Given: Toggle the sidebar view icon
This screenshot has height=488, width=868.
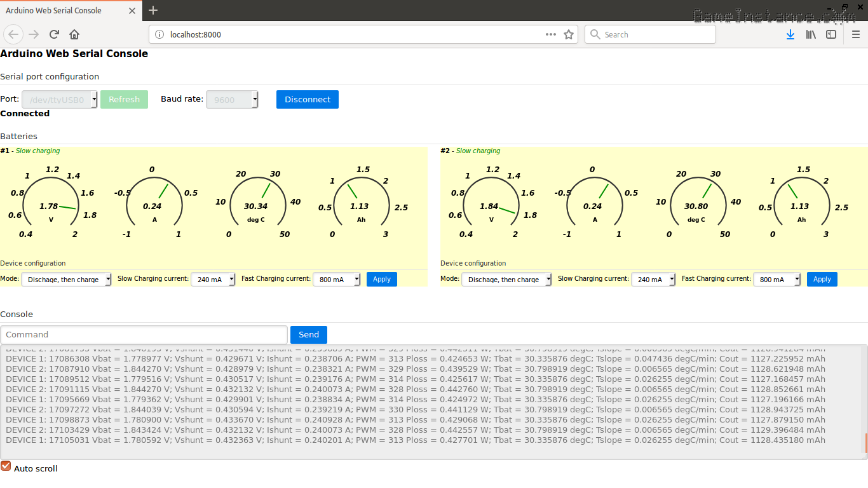Looking at the screenshot, I should click(831, 34).
